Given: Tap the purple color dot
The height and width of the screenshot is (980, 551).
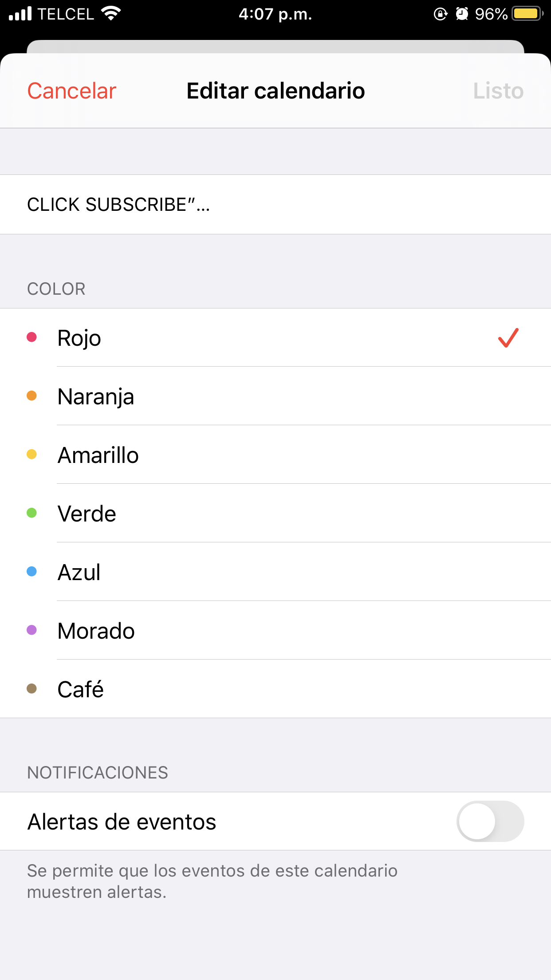Looking at the screenshot, I should pyautogui.click(x=31, y=630).
